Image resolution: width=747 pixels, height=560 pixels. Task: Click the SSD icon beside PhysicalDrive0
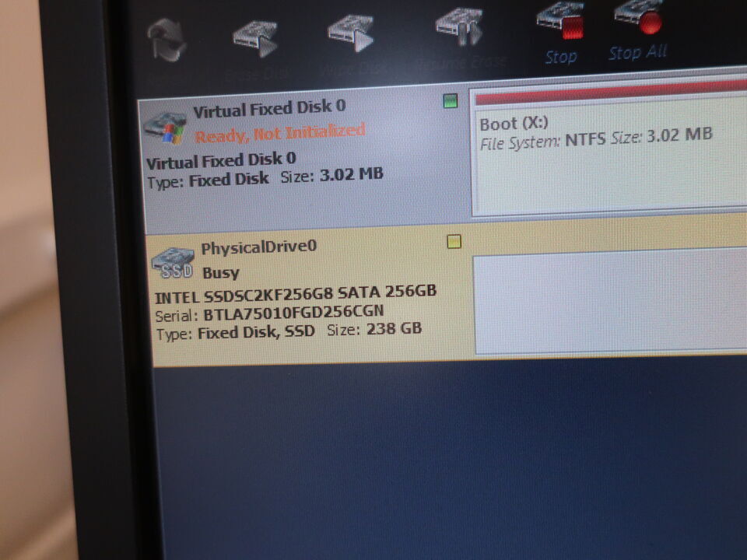coord(172,263)
